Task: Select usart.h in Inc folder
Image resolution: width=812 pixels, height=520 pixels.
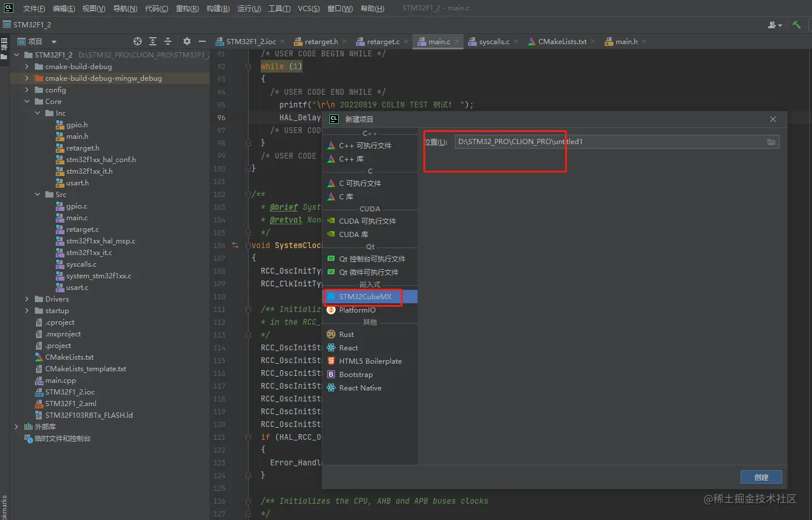Action: 77,183
